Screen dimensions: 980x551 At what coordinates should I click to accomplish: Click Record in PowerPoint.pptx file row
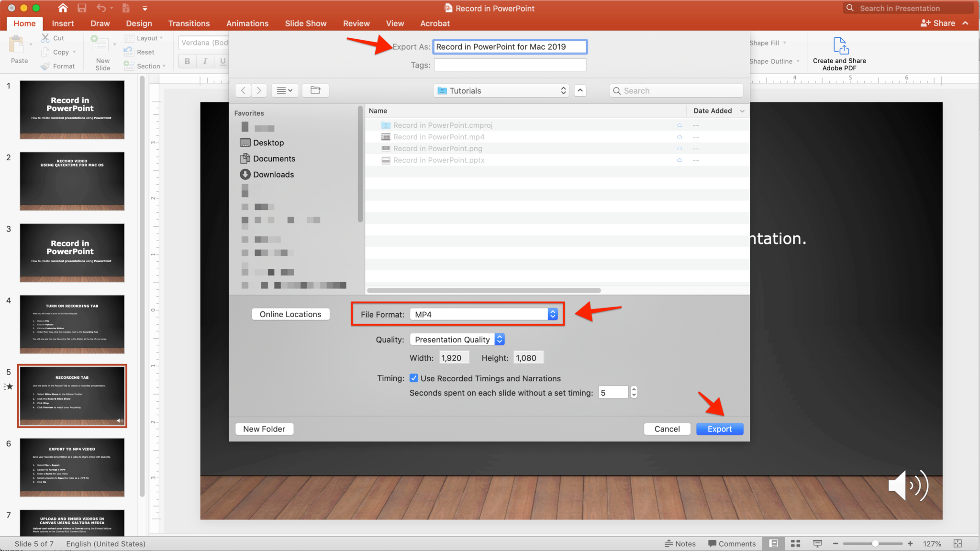pos(557,160)
